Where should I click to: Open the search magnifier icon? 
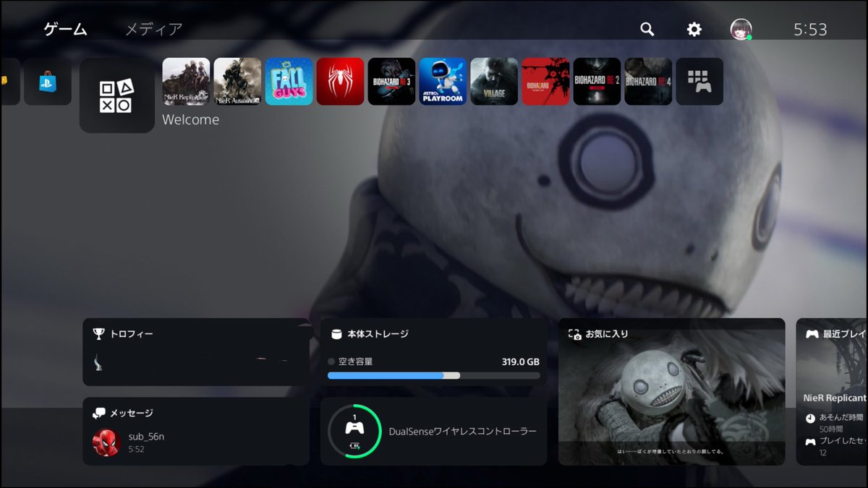click(647, 29)
